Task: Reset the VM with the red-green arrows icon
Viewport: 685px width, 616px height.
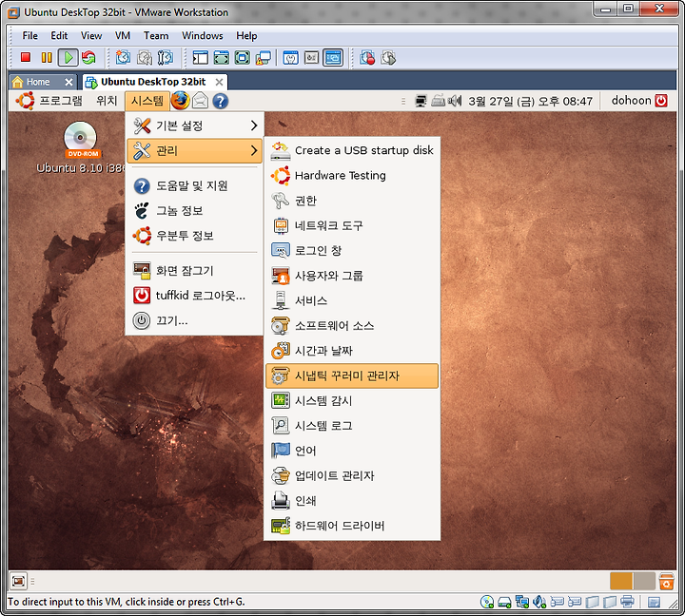Action: click(88, 57)
